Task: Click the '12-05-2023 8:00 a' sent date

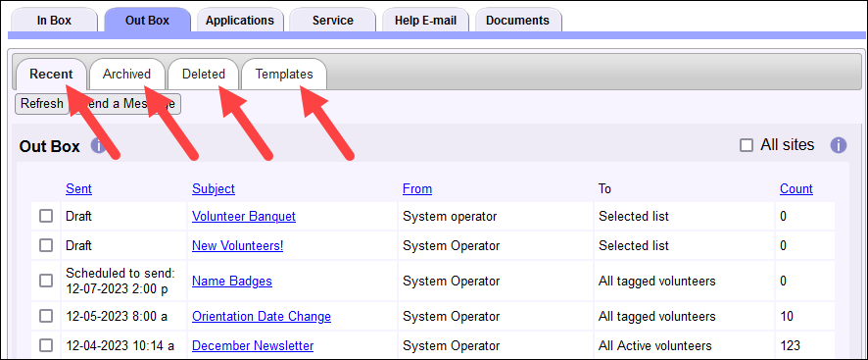Action: pyautogui.click(x=117, y=316)
